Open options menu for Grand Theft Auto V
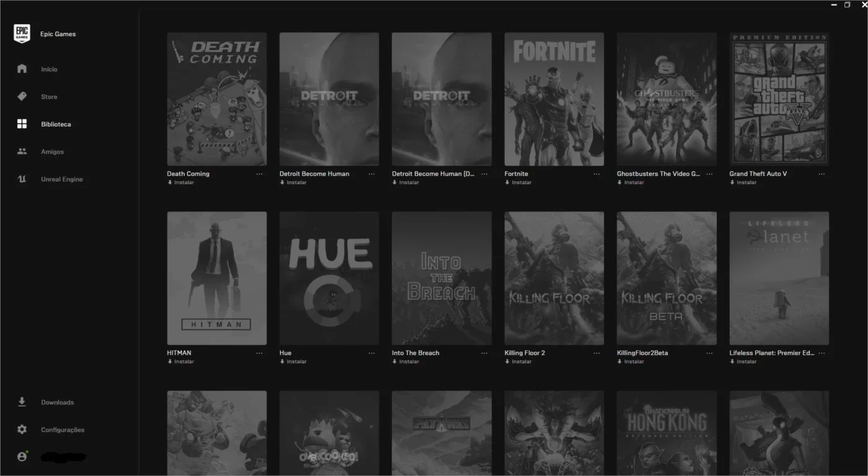 coord(821,174)
